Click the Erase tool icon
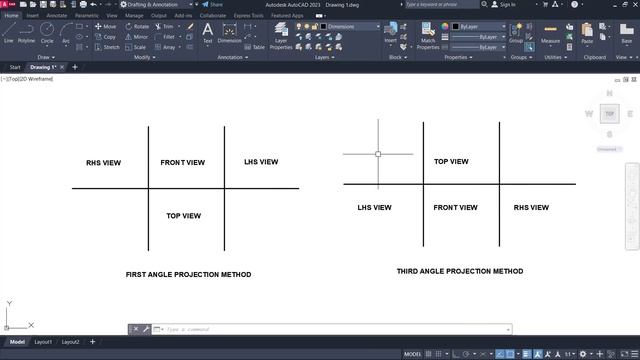This screenshot has width=640, height=360. coord(190,27)
